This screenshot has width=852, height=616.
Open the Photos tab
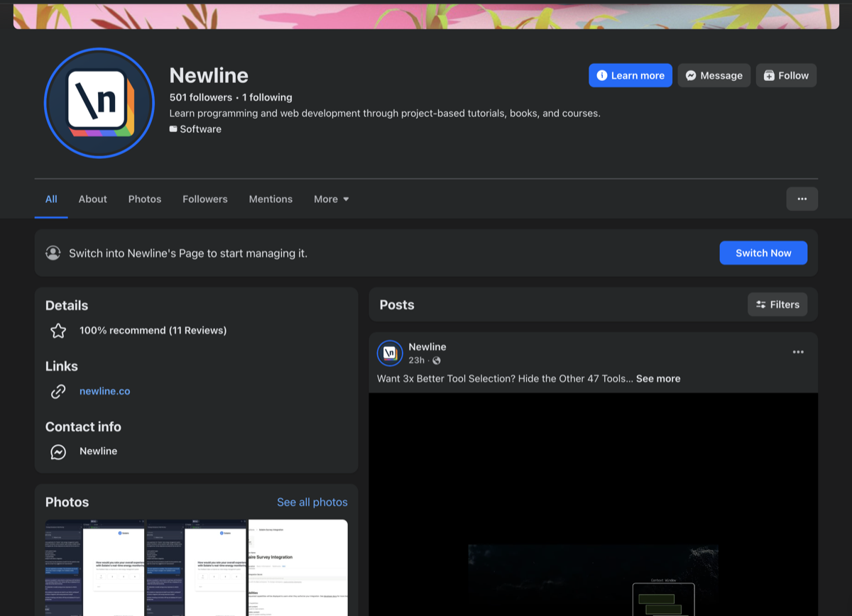(145, 199)
